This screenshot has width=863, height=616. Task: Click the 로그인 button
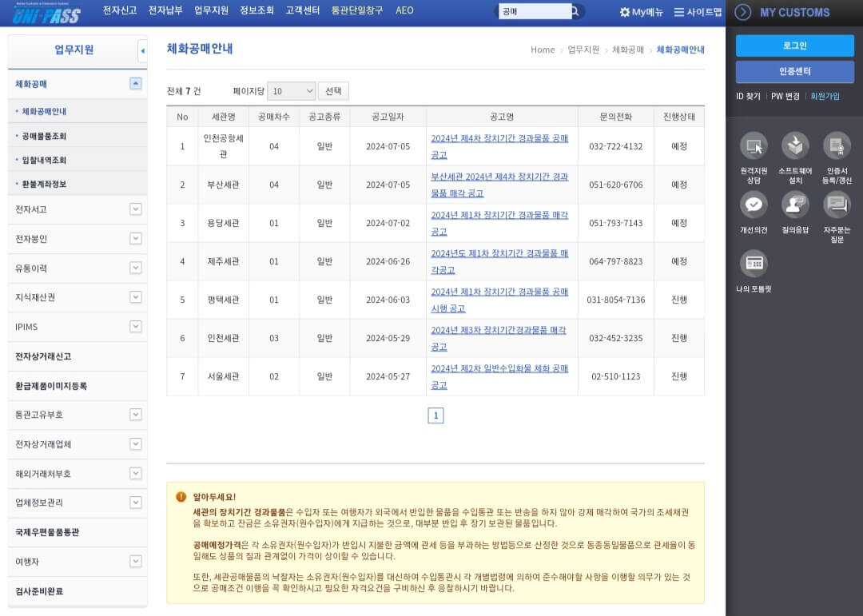[793, 46]
